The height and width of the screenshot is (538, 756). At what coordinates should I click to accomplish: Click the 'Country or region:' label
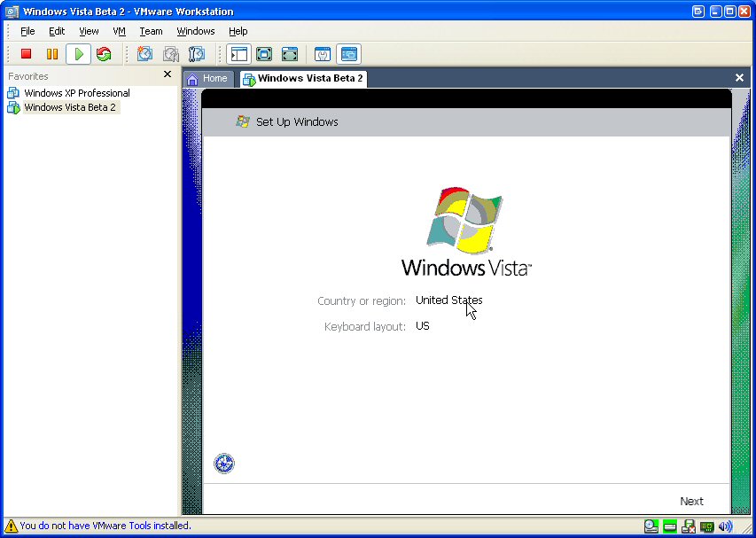[x=362, y=300]
